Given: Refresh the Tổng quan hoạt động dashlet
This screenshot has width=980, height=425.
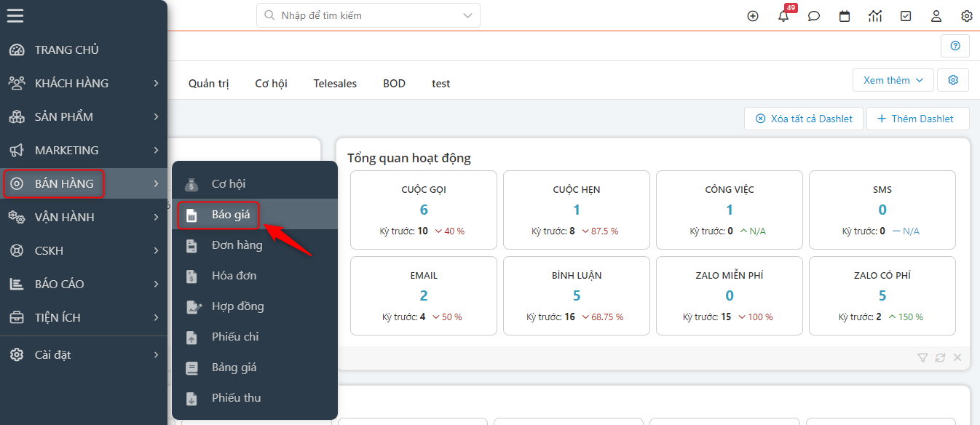Looking at the screenshot, I should pos(940,357).
